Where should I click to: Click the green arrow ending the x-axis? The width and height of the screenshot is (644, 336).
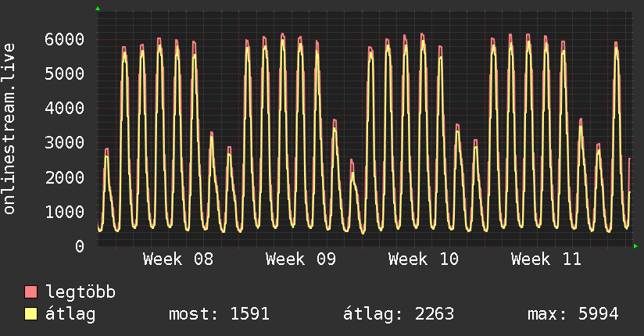tap(636, 246)
